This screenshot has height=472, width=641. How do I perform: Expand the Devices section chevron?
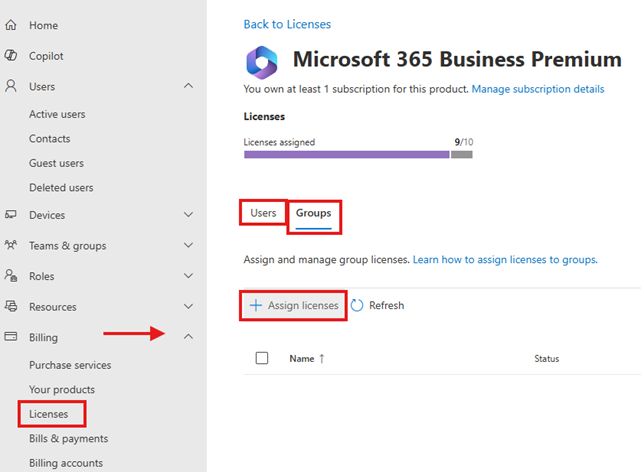click(x=188, y=215)
